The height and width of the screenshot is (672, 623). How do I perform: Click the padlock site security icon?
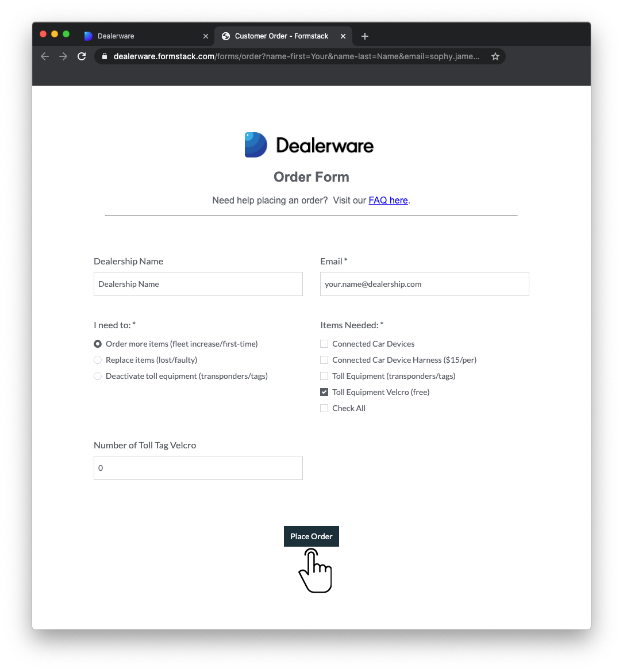(104, 56)
